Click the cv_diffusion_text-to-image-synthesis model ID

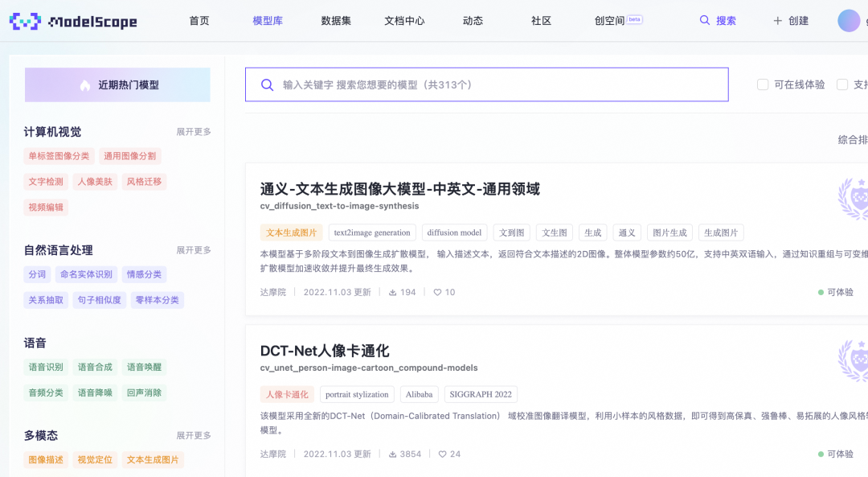coord(339,206)
